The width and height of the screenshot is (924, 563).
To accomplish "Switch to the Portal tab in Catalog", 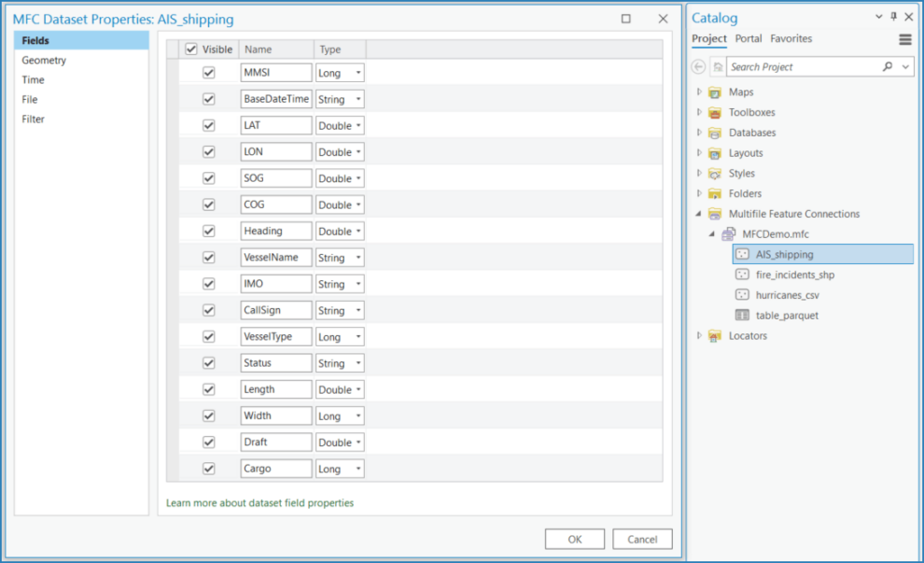I will 747,39.
